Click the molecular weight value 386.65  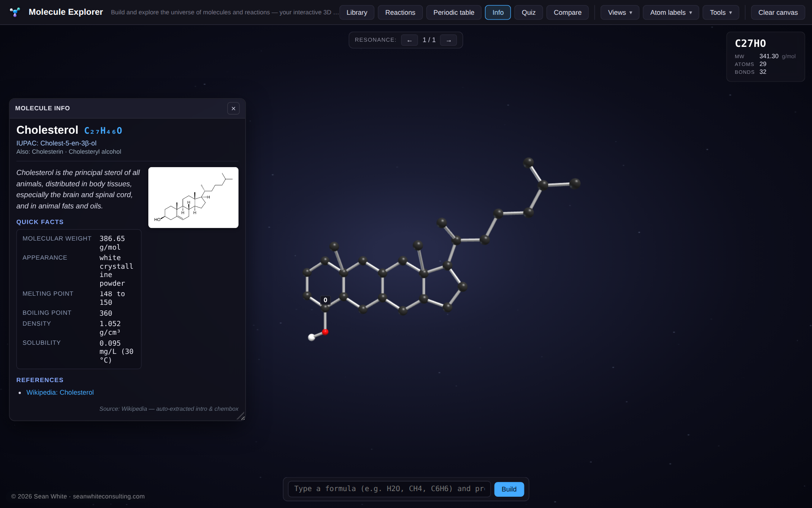tap(112, 243)
